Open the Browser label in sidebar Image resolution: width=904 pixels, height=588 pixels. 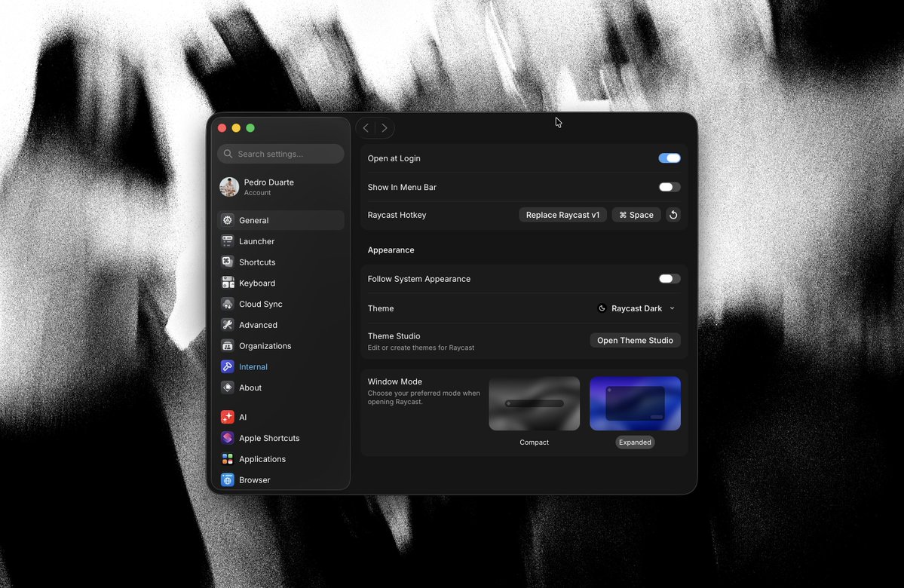[x=255, y=479]
